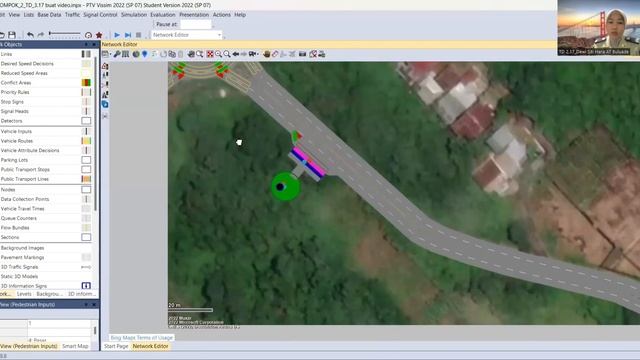
Task: Click the Save network icon
Action: click(x=12, y=35)
